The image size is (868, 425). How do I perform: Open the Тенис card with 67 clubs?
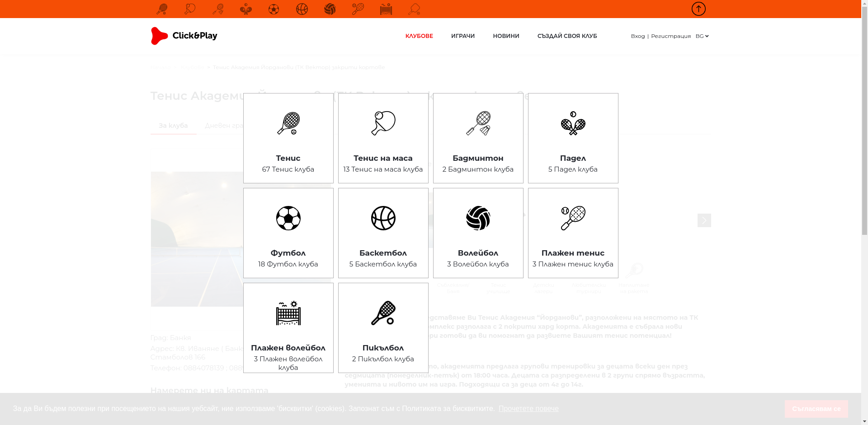point(288,138)
